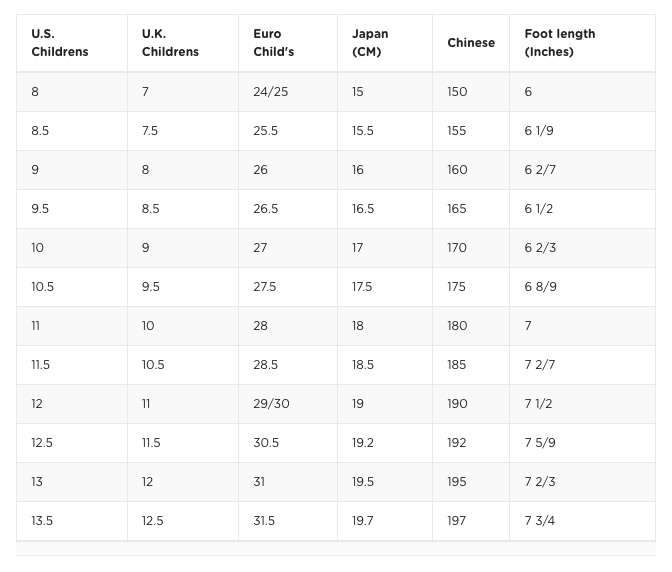The image size is (672, 572).
Task: Click the foot length 7 3/4 cell
Action: click(540, 521)
